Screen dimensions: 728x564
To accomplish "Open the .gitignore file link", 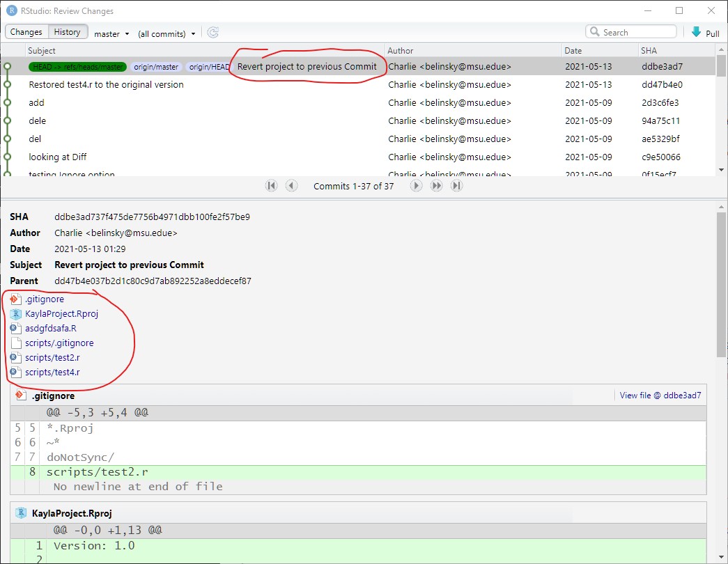I will [45, 299].
